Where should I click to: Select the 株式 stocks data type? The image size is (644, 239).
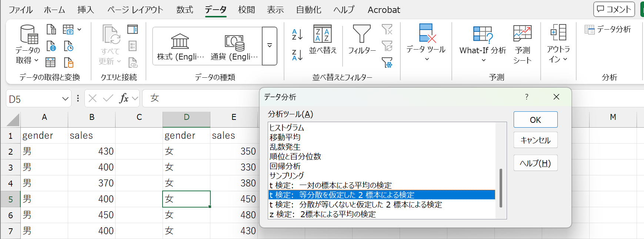tap(180, 47)
